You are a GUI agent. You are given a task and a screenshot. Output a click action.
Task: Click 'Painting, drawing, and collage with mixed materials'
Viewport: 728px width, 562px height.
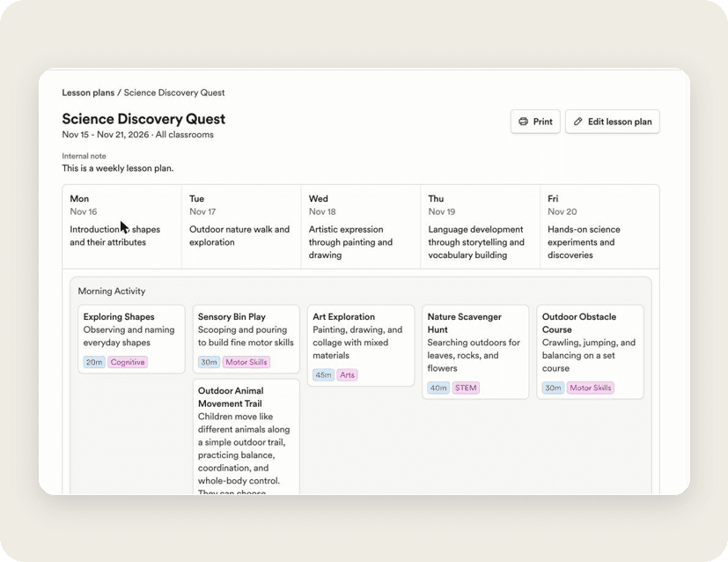point(357,343)
